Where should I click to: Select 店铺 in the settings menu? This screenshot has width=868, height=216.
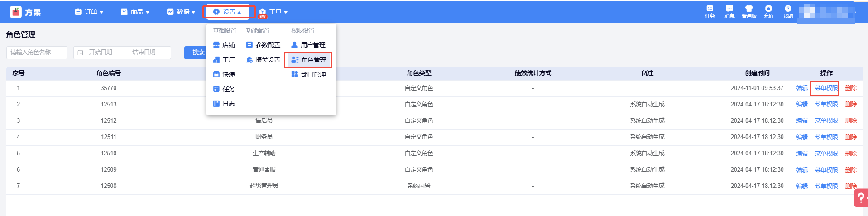point(224,45)
